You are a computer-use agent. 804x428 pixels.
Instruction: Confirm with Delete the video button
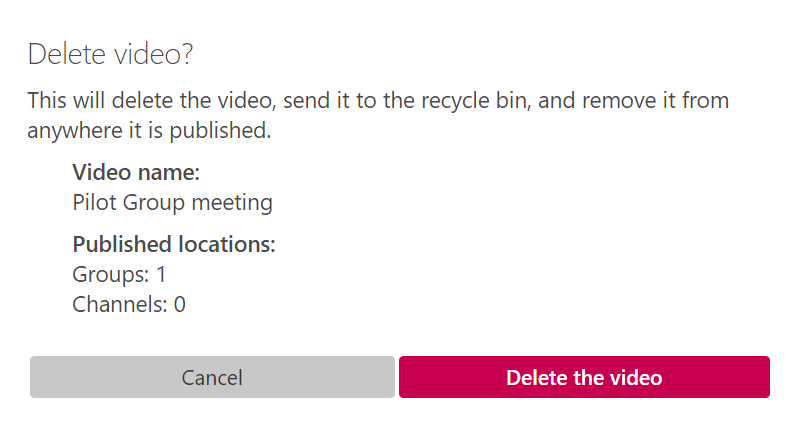tap(584, 377)
